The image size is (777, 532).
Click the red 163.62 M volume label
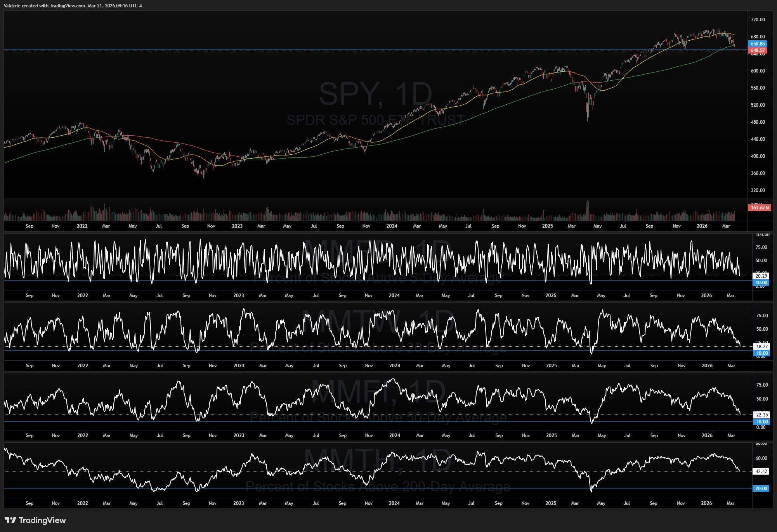click(759, 208)
